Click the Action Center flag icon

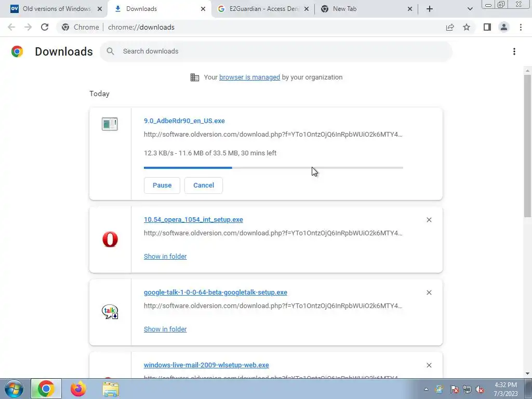coord(454,389)
